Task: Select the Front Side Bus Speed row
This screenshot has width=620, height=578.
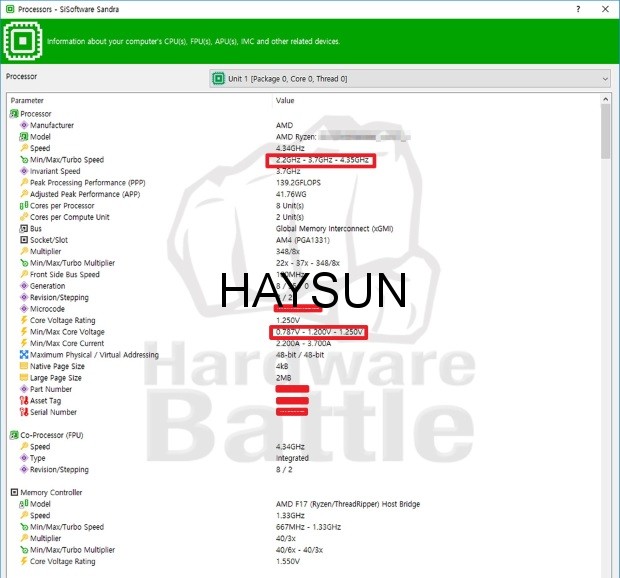Action: [x=65, y=274]
